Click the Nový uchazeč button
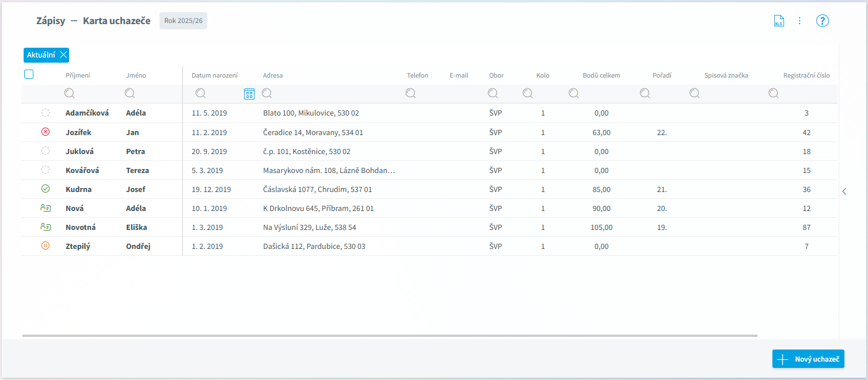 (808, 359)
